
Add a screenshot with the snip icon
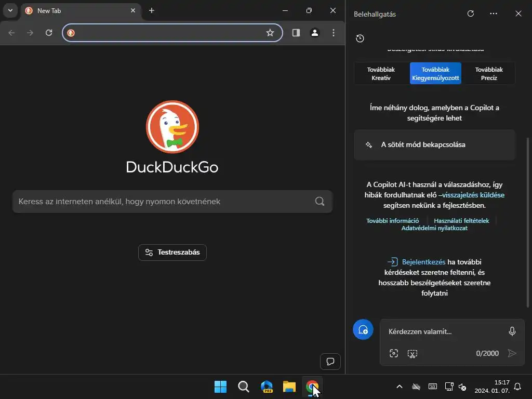coord(412,353)
